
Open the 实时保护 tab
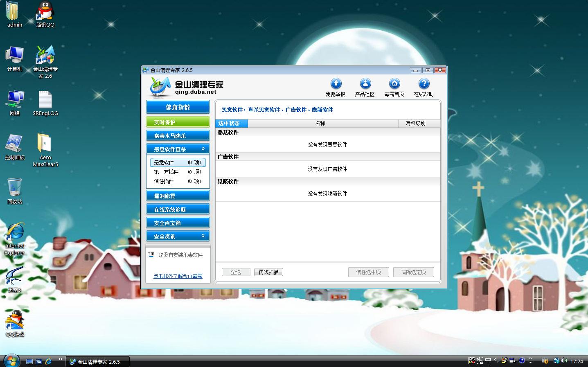(x=178, y=122)
